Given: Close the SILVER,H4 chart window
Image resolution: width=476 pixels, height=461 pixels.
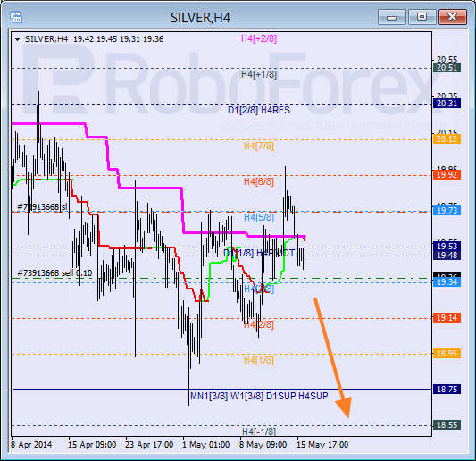Looking at the screenshot, I should 452,17.
